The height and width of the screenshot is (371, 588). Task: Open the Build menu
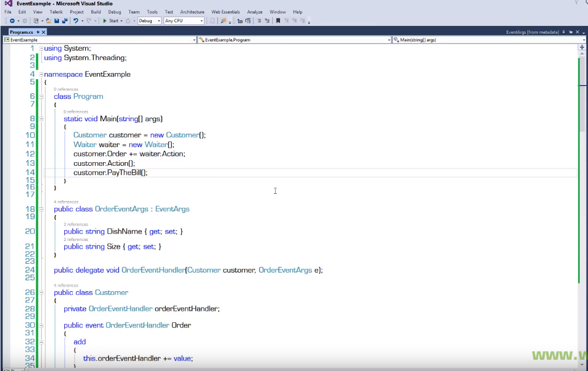[x=96, y=12]
